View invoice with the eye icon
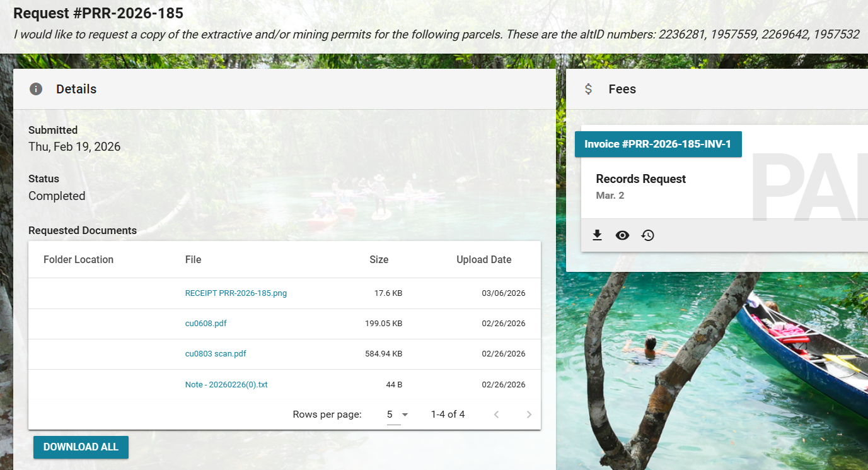The image size is (868, 470). (622, 235)
